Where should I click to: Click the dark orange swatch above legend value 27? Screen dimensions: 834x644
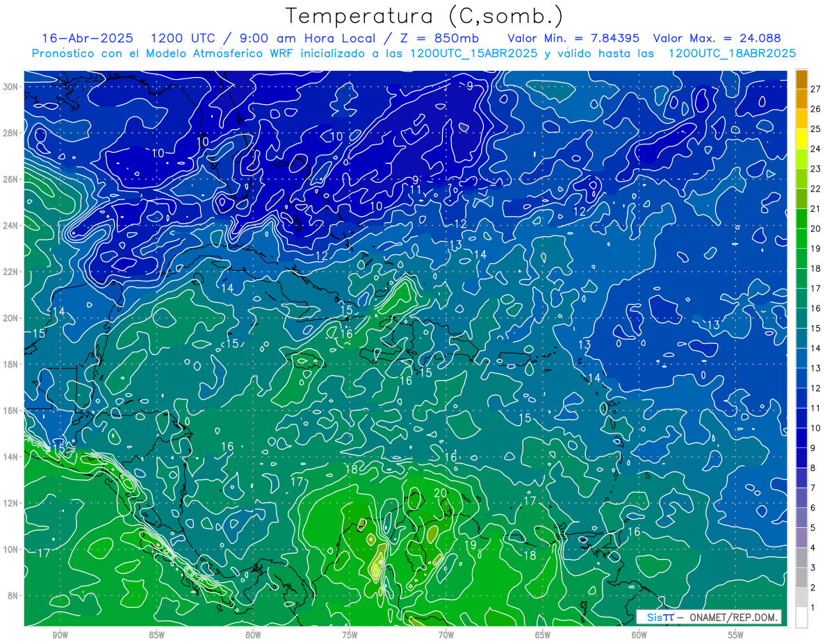tap(801, 79)
